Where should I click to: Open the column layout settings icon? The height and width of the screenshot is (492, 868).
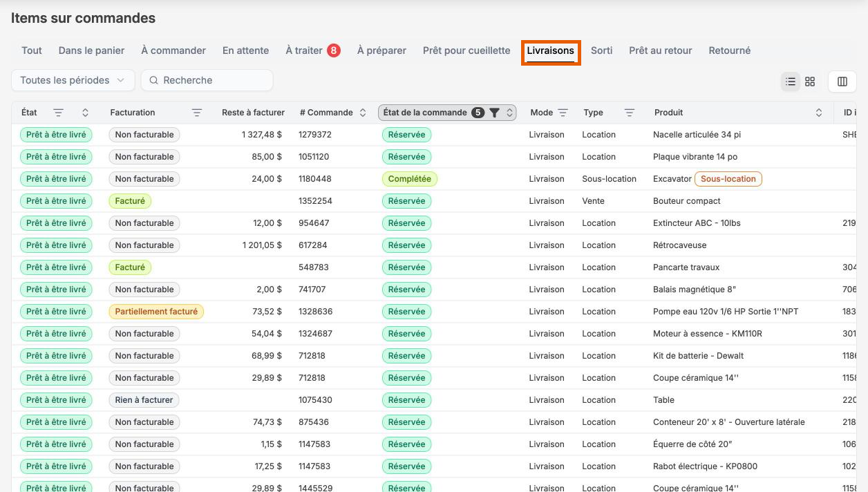point(842,82)
